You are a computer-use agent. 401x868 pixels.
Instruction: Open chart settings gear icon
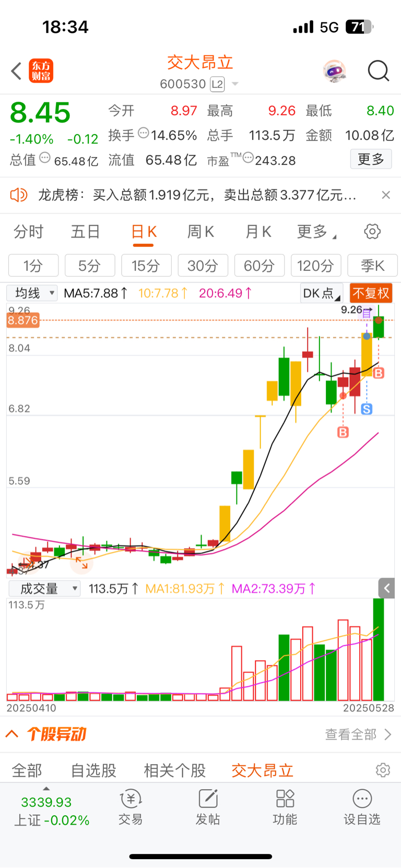click(x=372, y=231)
